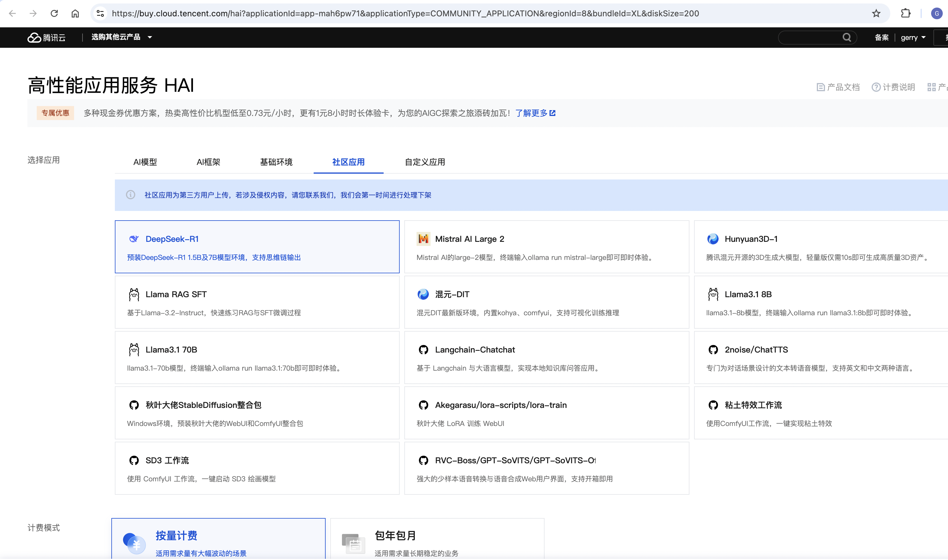Viewport: 948px width, 560px height.
Task: Select the 包年包月 billing mode
Action: point(437,539)
